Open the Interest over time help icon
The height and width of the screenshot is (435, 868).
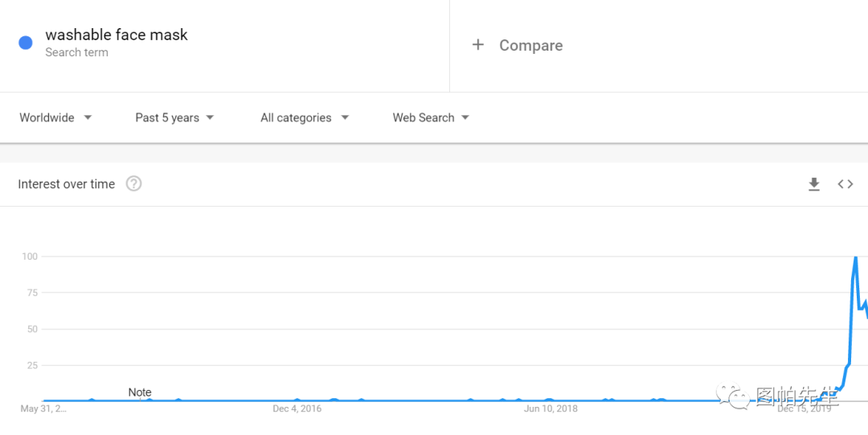[x=133, y=183]
